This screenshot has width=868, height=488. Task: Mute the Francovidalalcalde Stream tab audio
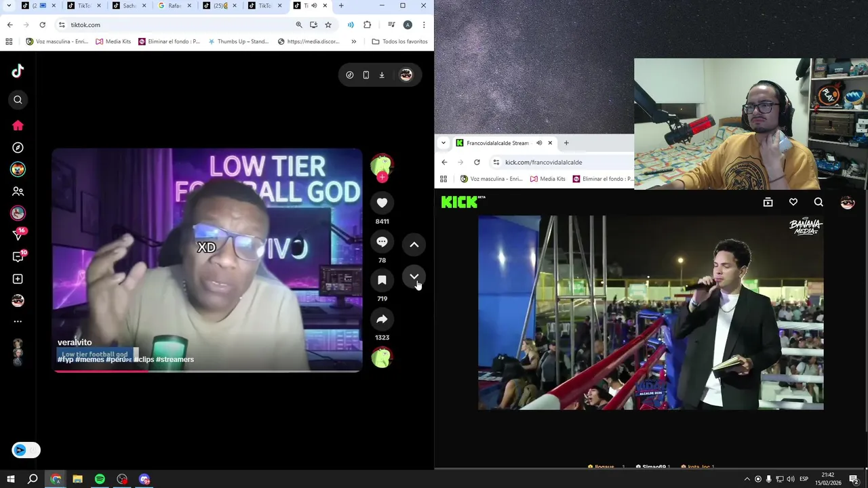pyautogui.click(x=539, y=143)
